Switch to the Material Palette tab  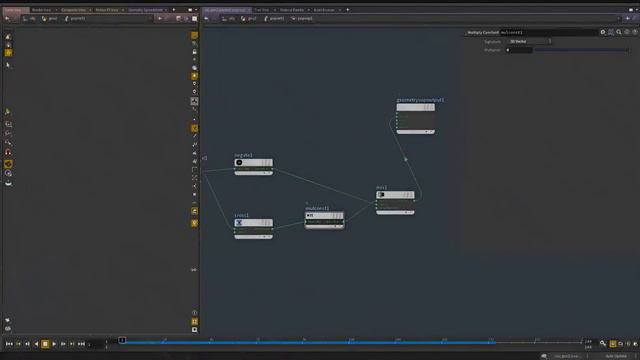(292, 10)
